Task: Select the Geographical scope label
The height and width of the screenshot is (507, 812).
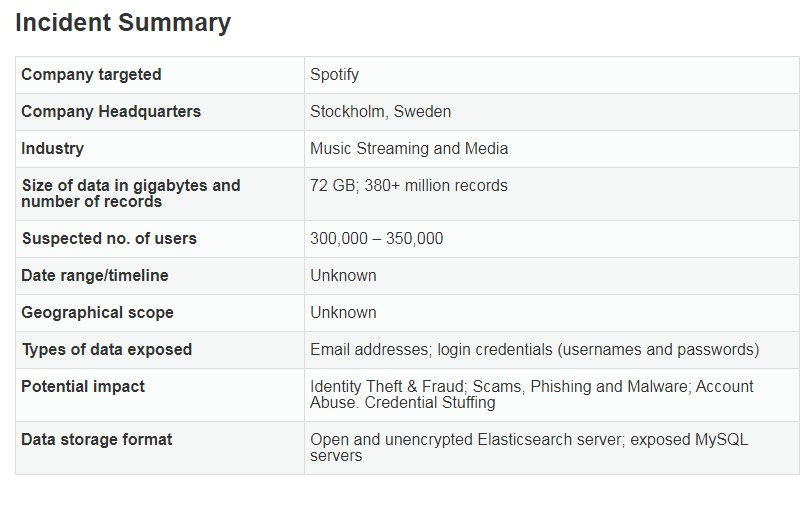Action: (x=97, y=313)
